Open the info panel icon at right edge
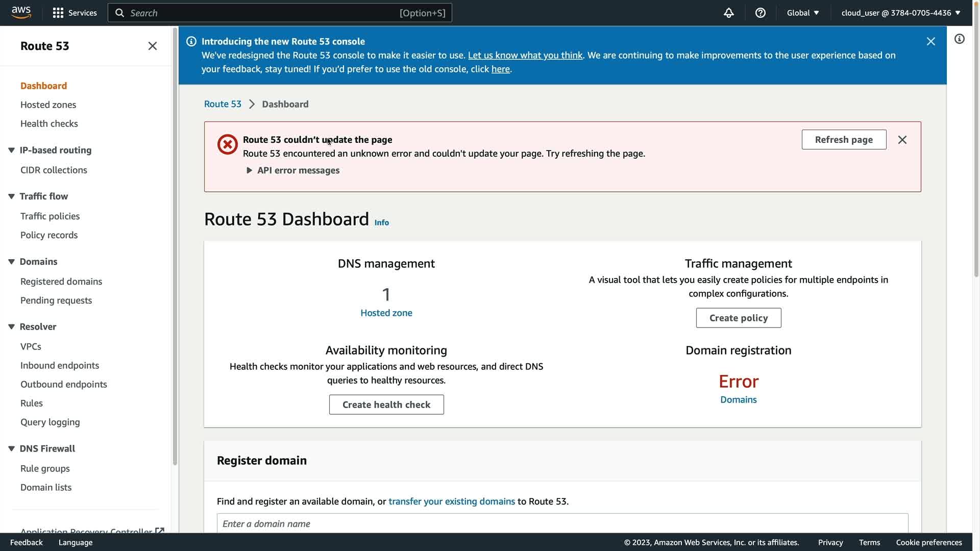 click(x=959, y=39)
